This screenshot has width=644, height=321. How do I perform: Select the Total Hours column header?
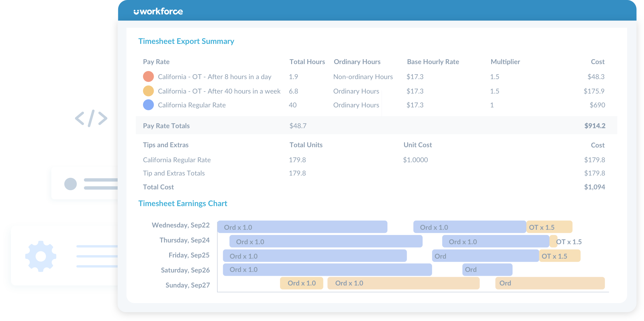tap(307, 62)
